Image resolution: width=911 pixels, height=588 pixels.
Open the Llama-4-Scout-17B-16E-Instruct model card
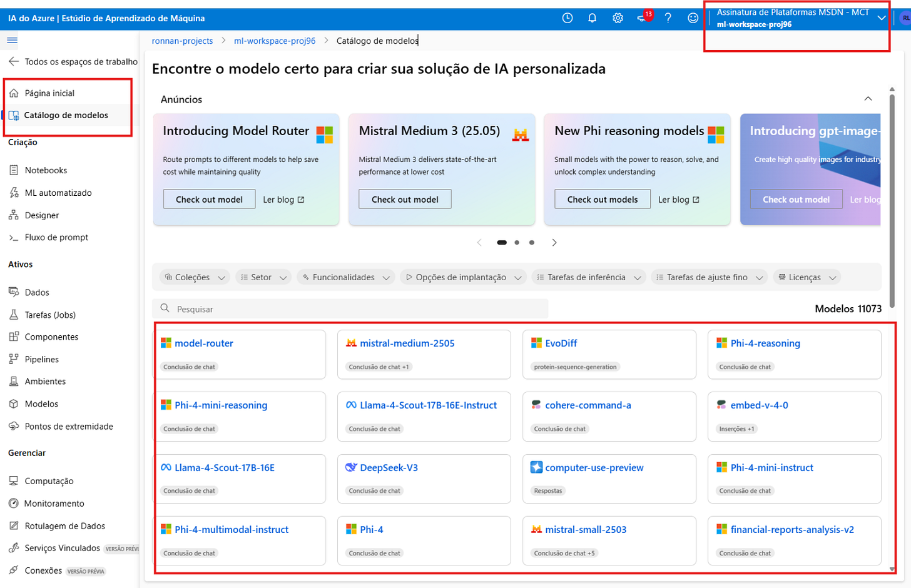pyautogui.click(x=423, y=417)
